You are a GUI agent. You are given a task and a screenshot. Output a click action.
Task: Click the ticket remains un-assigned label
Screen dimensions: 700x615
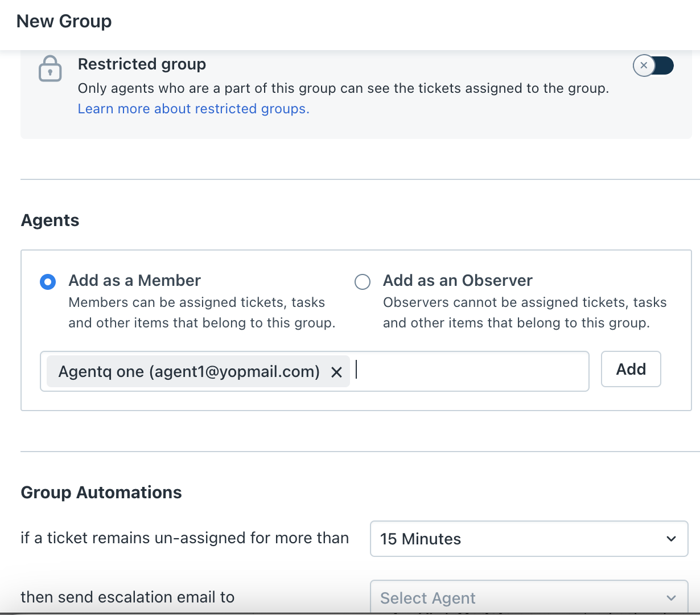[x=184, y=538]
